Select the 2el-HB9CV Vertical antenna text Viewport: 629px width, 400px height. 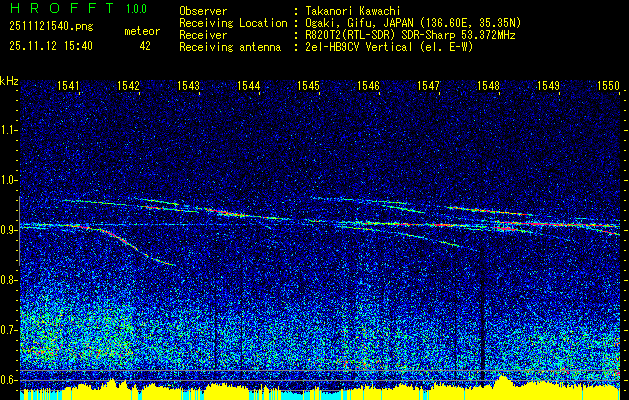(389, 47)
